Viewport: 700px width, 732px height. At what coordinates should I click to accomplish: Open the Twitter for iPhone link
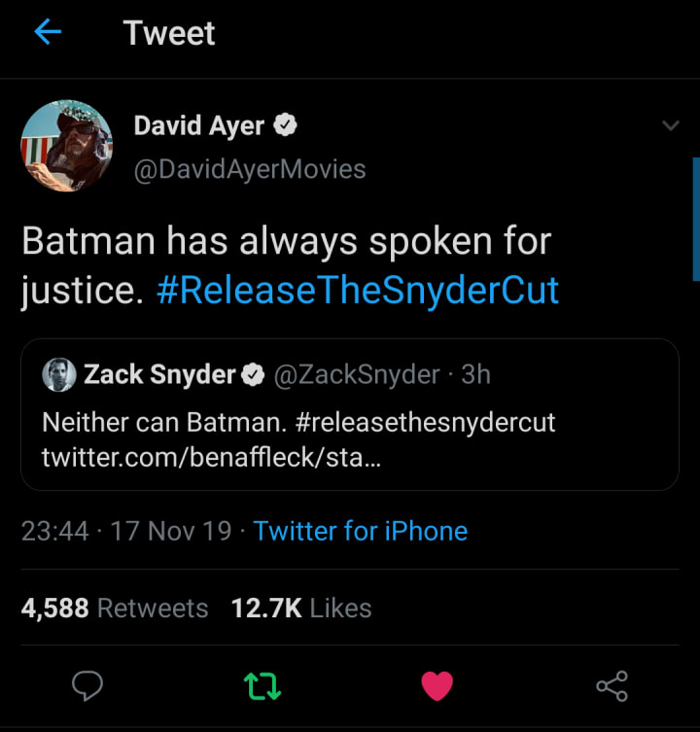click(x=360, y=531)
